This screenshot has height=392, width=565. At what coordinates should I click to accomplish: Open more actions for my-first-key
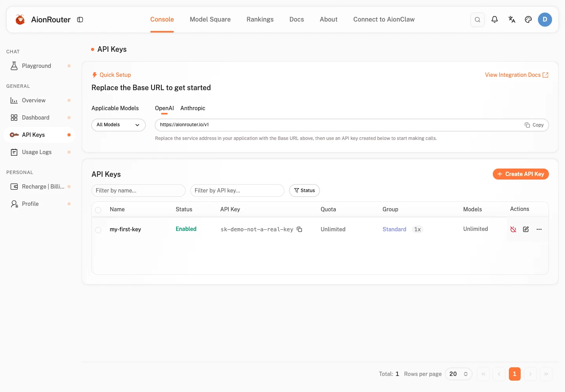click(539, 229)
